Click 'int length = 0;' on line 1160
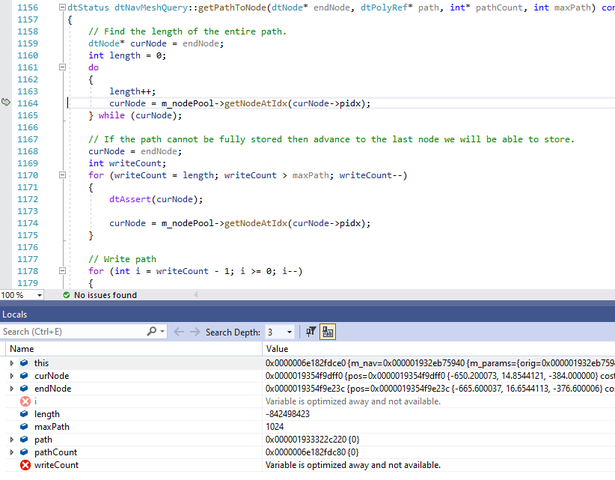The image size is (615, 480). coord(127,56)
